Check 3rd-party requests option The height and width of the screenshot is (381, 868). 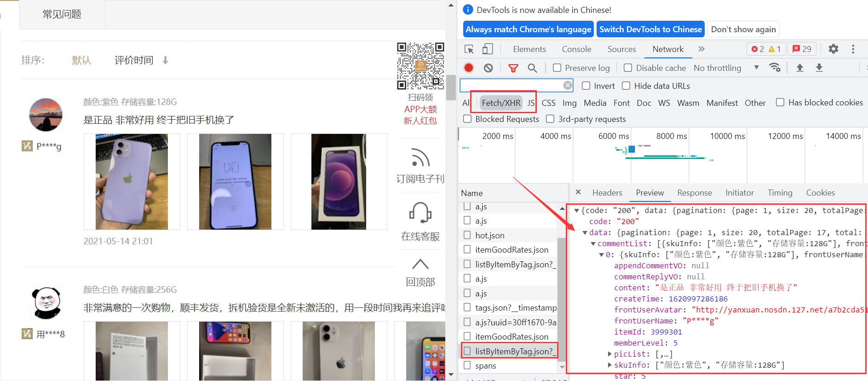[x=550, y=119]
